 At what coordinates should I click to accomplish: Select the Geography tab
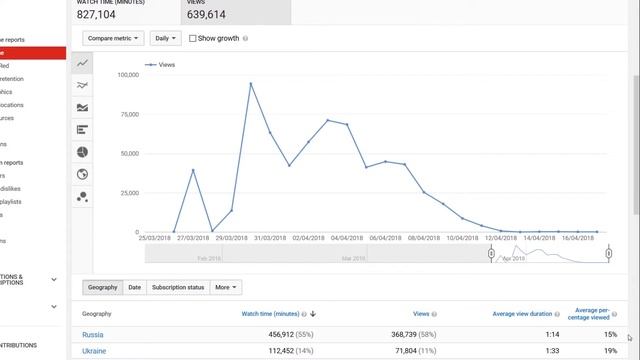[102, 287]
